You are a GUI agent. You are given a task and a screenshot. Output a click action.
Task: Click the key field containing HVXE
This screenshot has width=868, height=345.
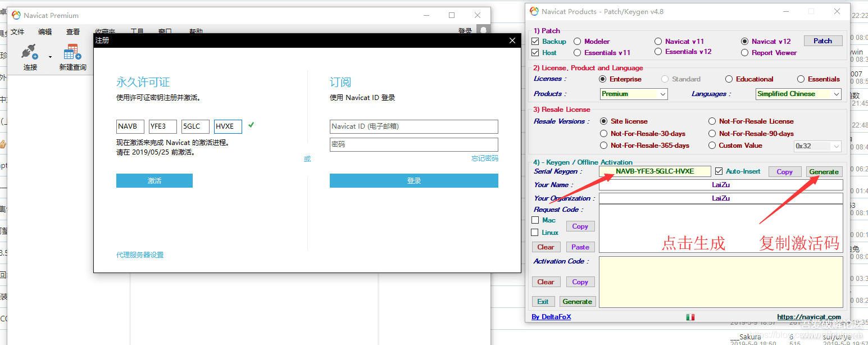pos(228,126)
